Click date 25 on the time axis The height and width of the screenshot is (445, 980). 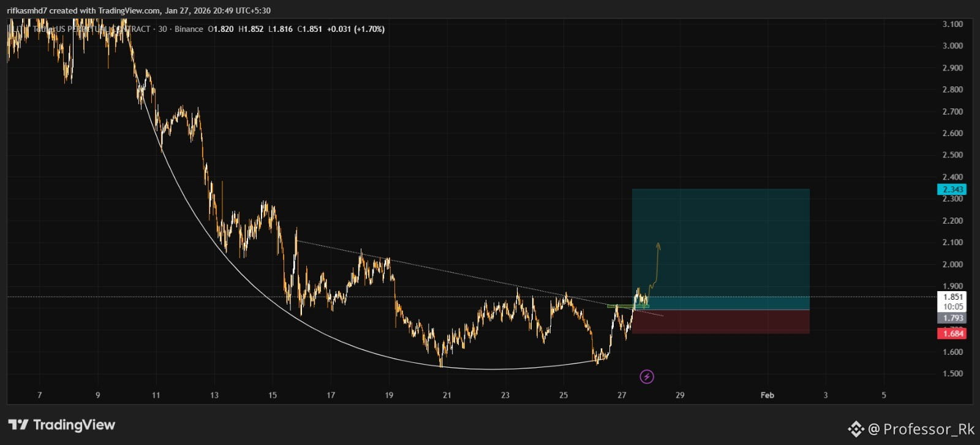(563, 395)
